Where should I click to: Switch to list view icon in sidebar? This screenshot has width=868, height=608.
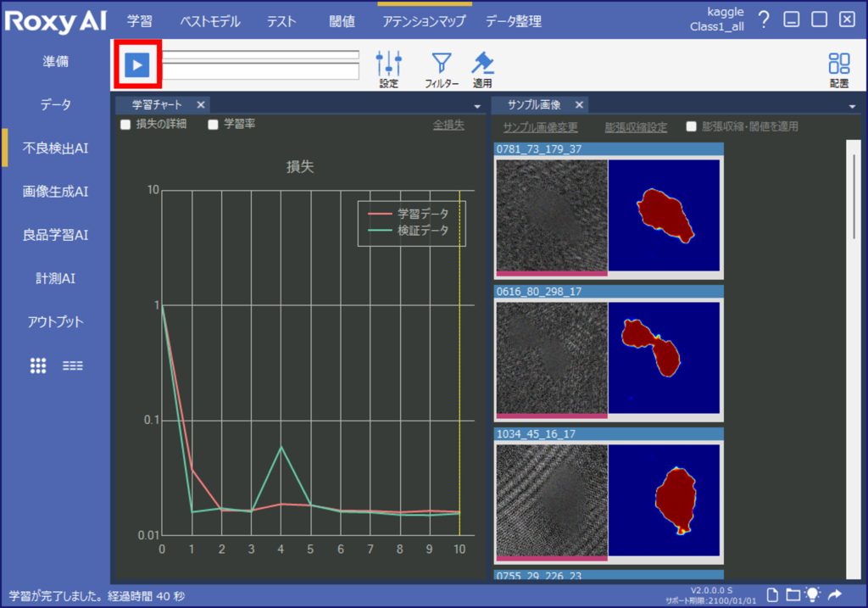[73, 365]
